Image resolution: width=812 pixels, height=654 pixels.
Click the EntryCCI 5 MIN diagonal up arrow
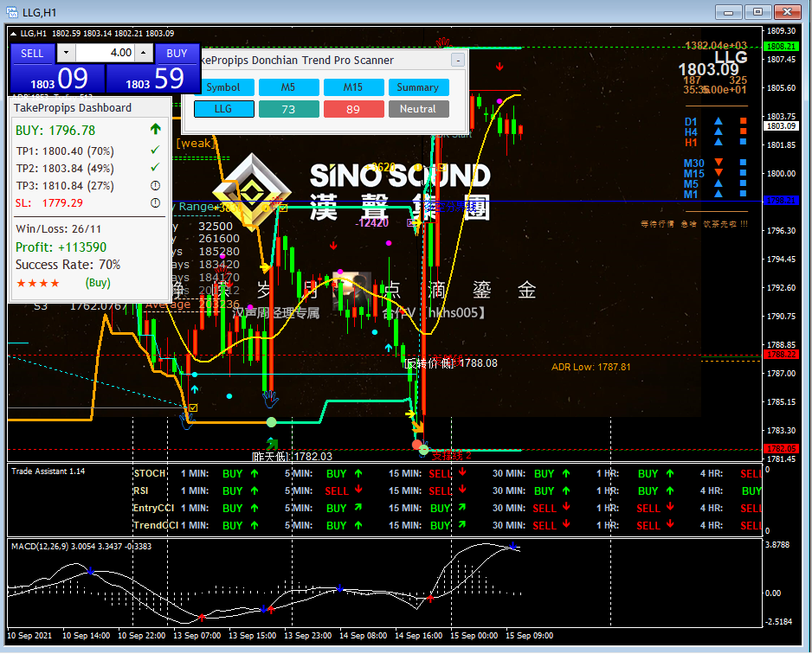[x=358, y=508]
